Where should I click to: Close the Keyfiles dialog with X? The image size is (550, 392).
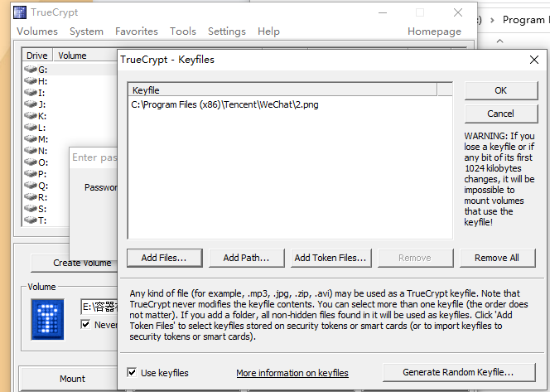point(533,60)
